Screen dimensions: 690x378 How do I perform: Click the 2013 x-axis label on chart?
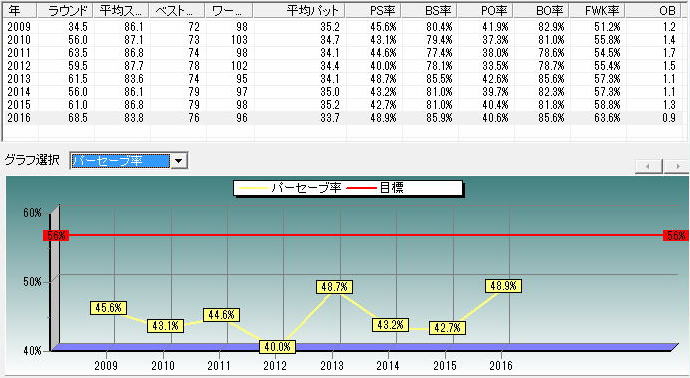point(332,365)
